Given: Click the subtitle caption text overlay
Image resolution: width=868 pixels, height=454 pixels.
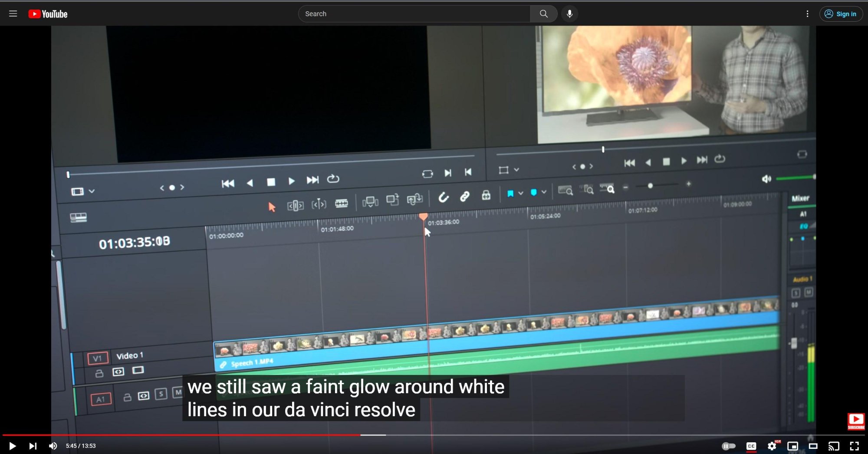Looking at the screenshot, I should click(x=345, y=398).
